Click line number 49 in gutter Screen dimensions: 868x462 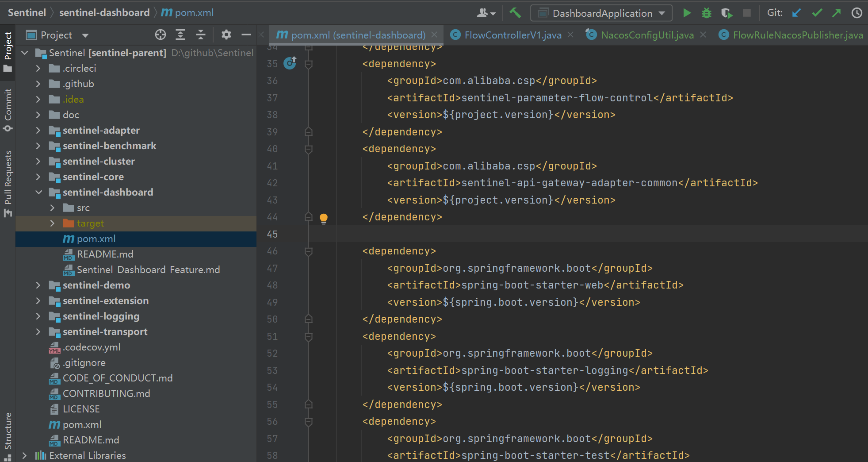[x=272, y=303]
